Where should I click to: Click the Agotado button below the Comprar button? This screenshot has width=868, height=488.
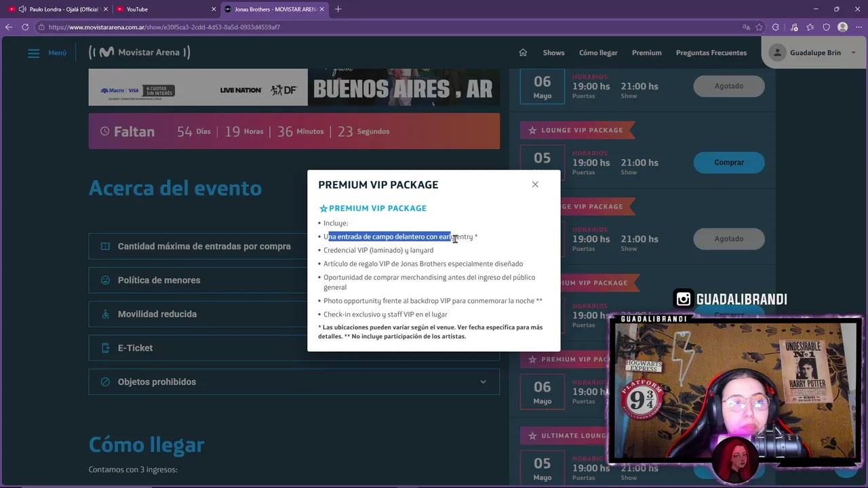(x=729, y=239)
